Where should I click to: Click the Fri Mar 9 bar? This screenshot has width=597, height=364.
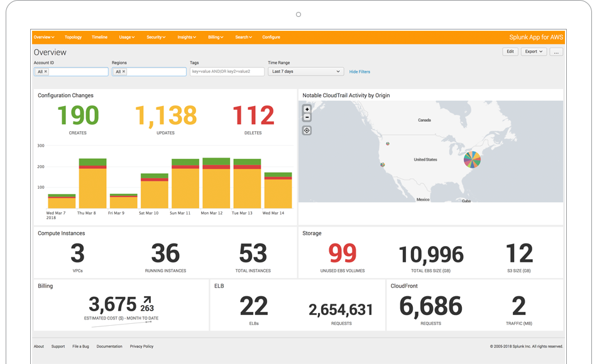[x=123, y=201]
